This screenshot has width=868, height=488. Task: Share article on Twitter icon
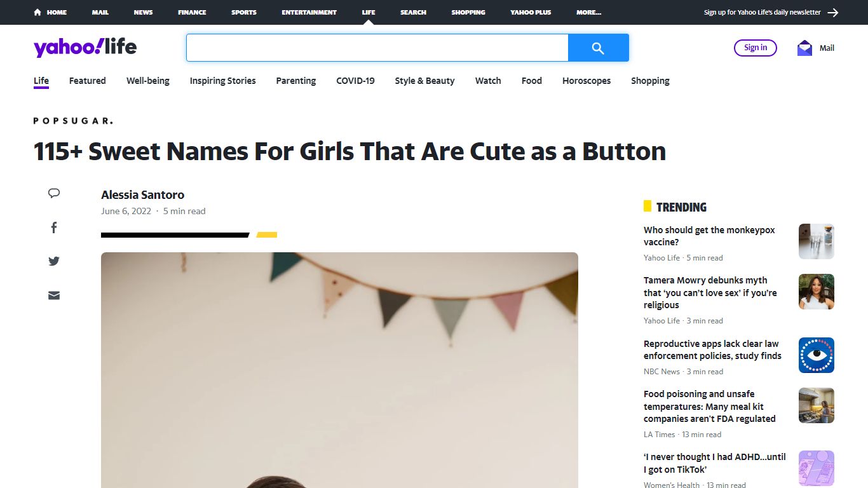[54, 261]
